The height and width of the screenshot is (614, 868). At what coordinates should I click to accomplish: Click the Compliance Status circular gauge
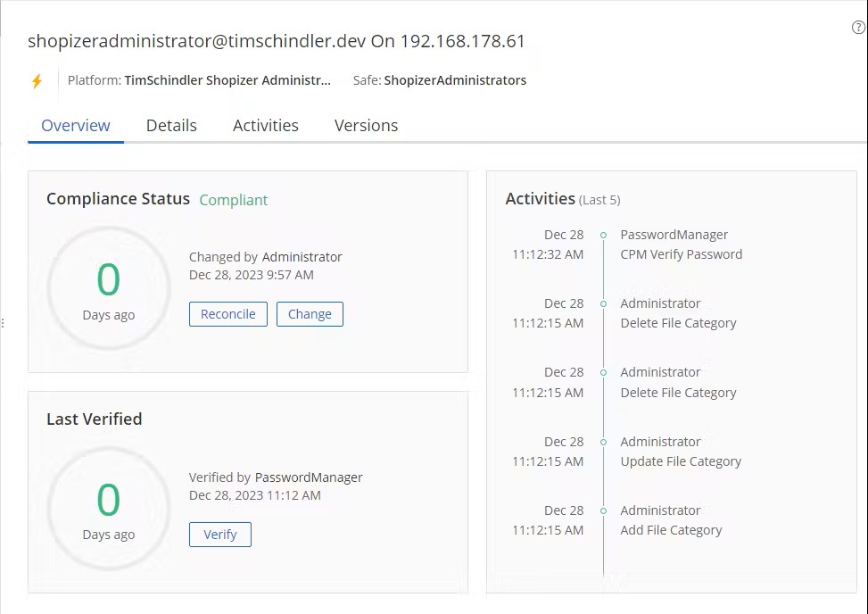click(x=108, y=287)
